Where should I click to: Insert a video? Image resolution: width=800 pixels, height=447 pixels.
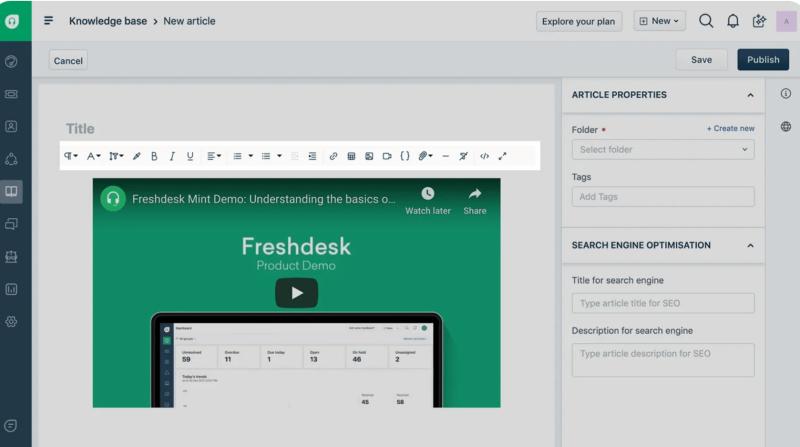coord(387,156)
